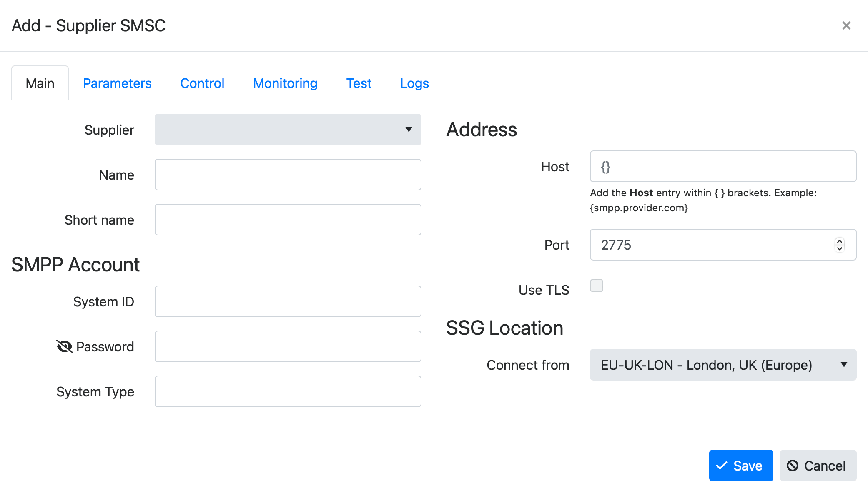Click the System Type field

coord(288,391)
